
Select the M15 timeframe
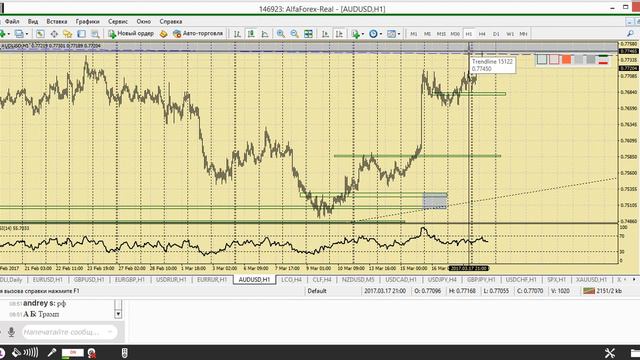click(x=441, y=34)
